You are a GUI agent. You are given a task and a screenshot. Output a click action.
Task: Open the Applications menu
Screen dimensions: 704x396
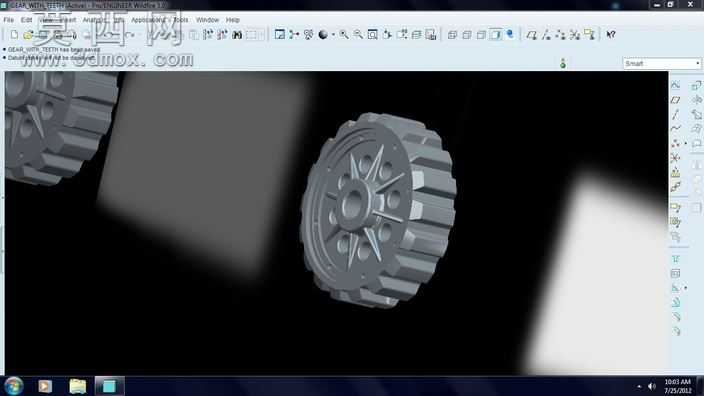[148, 20]
